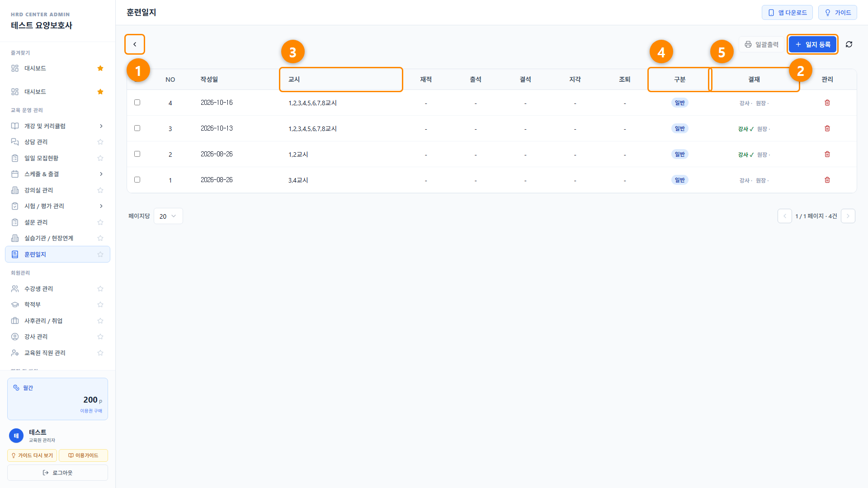868x488 pixels.
Task: Favorite star for 강의실 관리
Action: pos(100,190)
